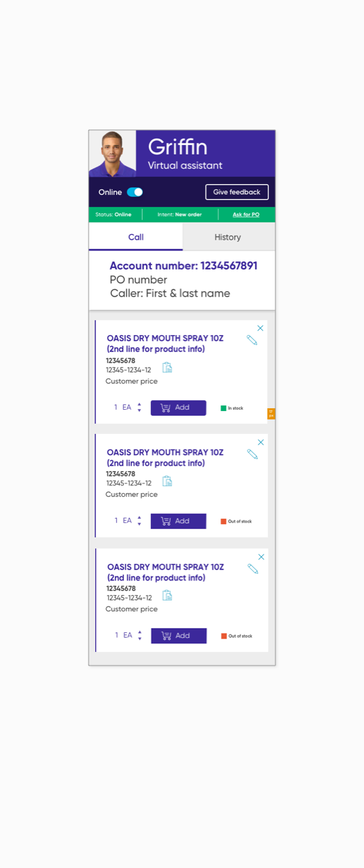The height and width of the screenshot is (868, 364).
Task: Edit the third product card with the pencil icon
Action: (253, 569)
